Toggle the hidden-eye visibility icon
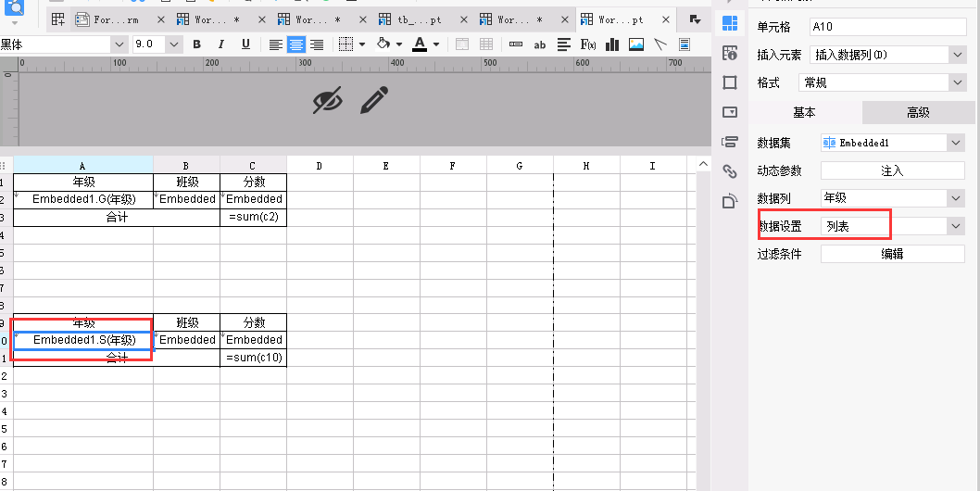 pos(328,100)
